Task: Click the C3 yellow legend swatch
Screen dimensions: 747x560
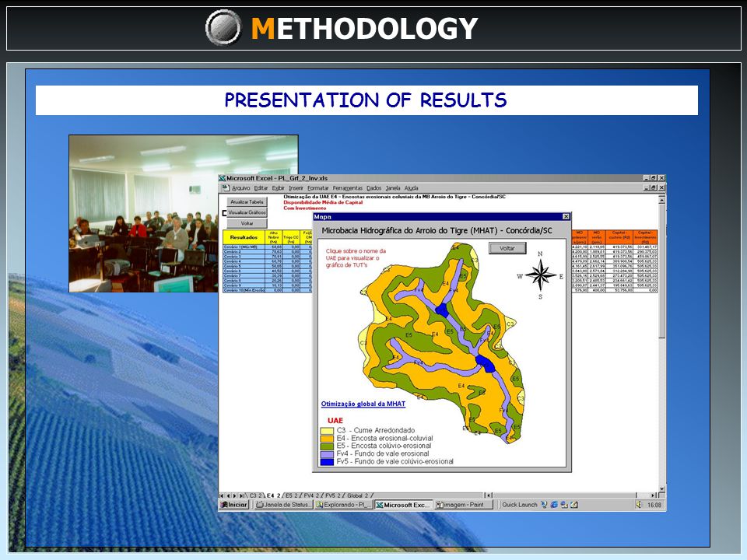Action: tap(327, 431)
